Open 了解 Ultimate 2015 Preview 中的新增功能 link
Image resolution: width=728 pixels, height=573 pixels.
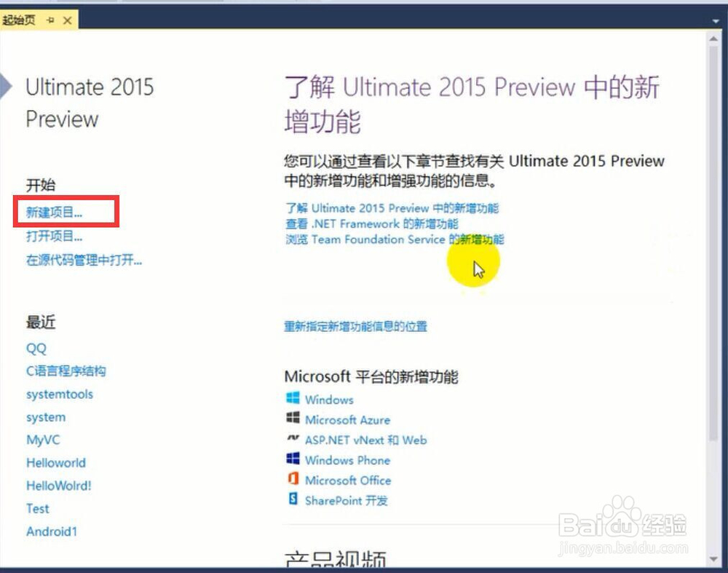[x=392, y=208]
